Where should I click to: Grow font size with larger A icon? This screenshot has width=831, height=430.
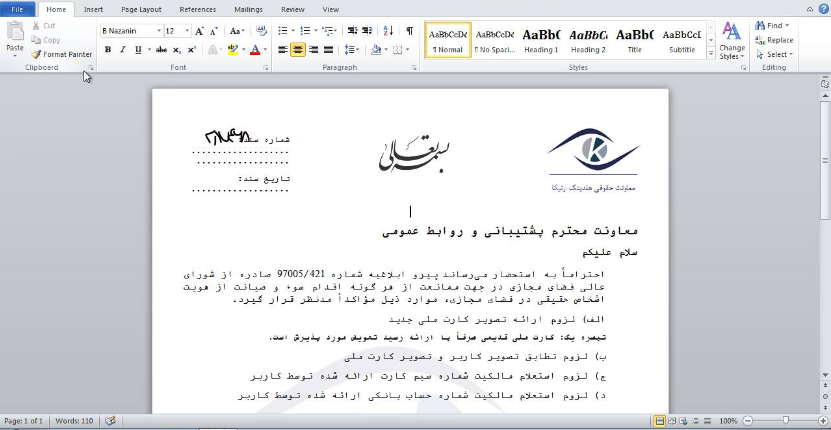[x=199, y=31]
